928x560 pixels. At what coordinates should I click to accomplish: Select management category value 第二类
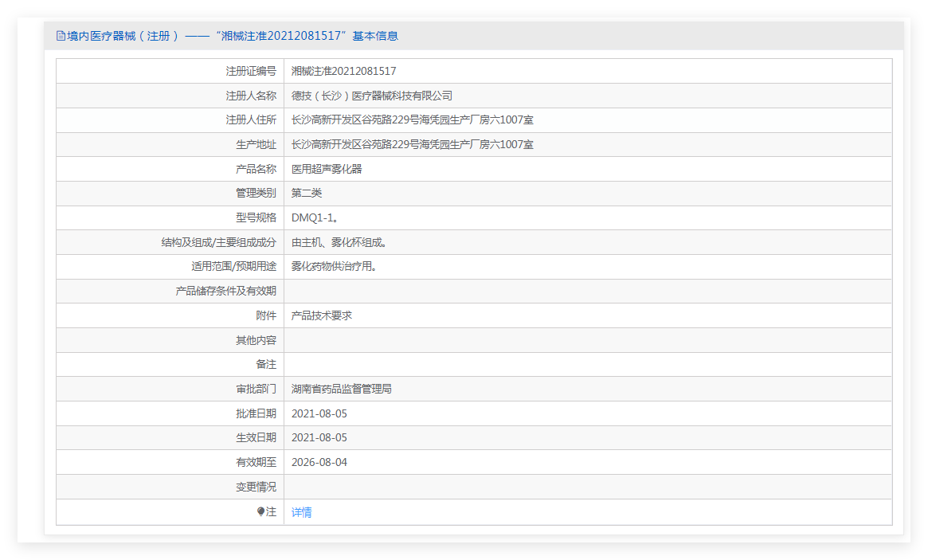click(x=307, y=193)
